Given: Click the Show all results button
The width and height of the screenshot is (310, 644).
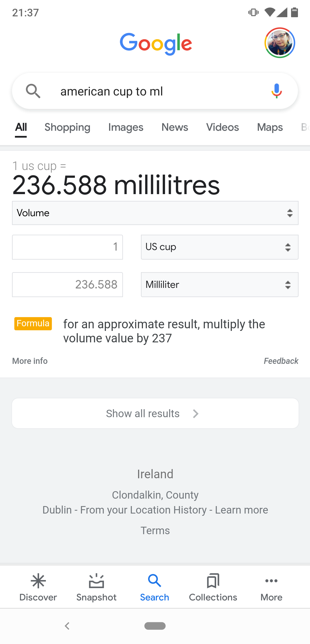Looking at the screenshot, I should point(155,413).
